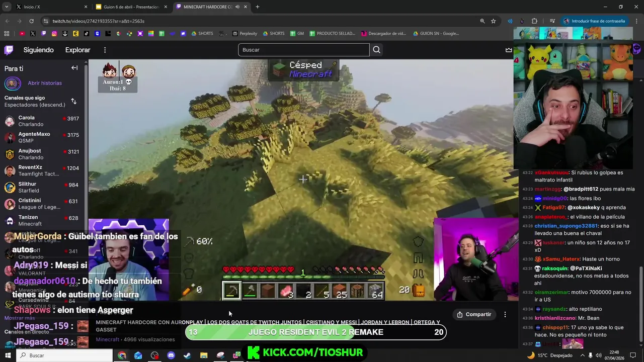Open the apps grid in bookmarks bar
644x362 pixels.
7,34
